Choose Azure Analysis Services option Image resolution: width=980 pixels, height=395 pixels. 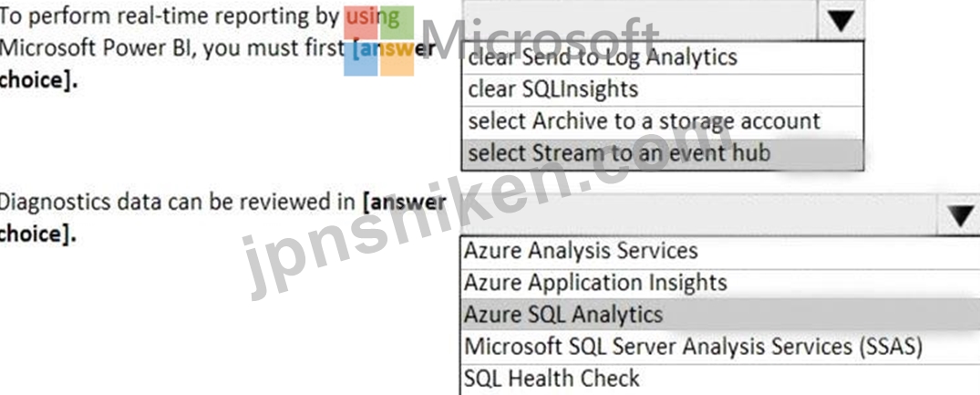720,252
